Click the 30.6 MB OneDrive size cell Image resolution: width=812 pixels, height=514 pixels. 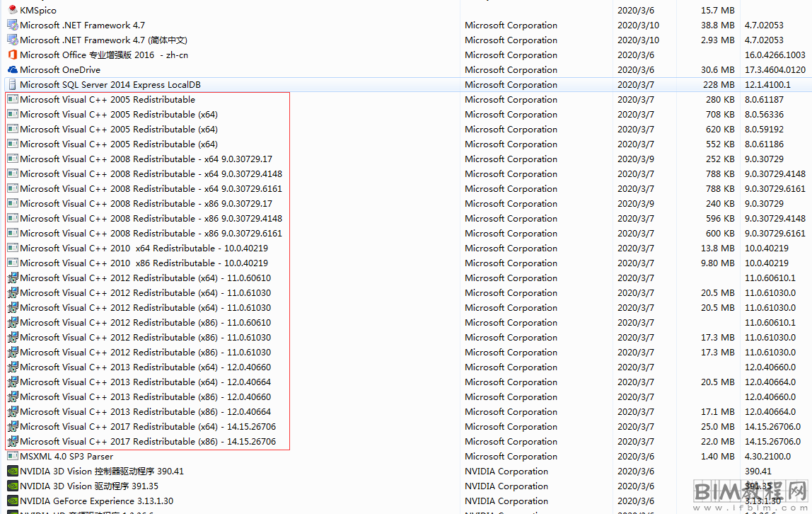pyautogui.click(x=718, y=70)
